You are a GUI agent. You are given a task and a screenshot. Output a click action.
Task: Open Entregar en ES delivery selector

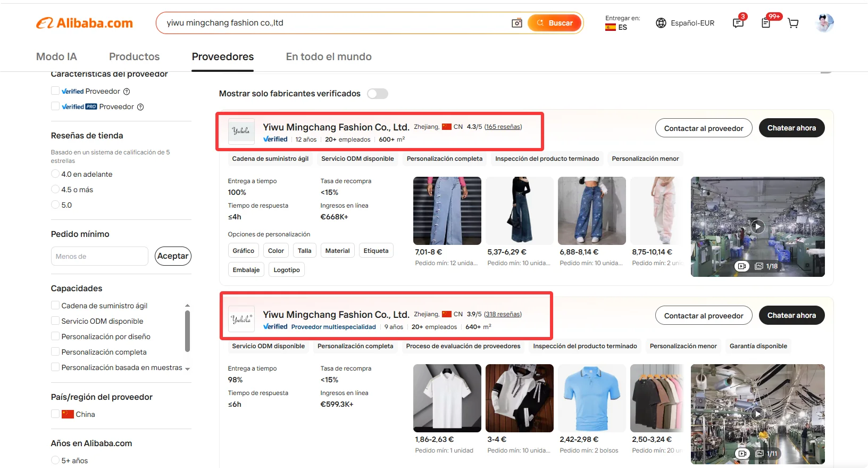coord(622,23)
